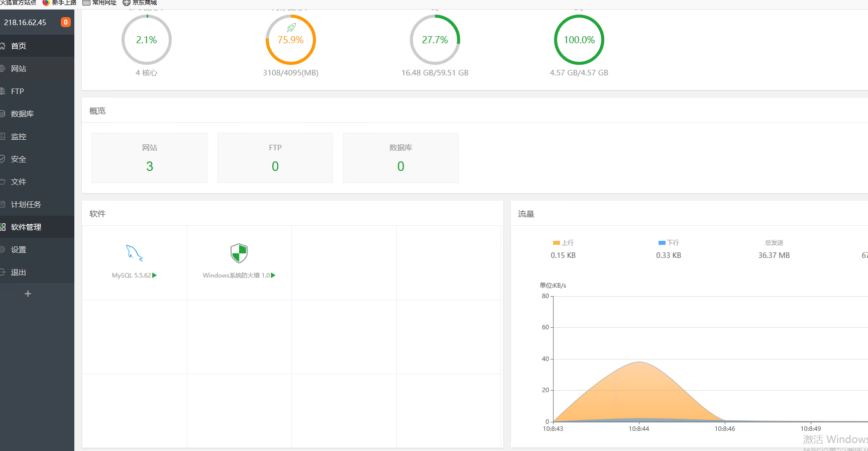Click the play arrow next to MySQL 5.5.62
Screen dimensions: 868x451
pos(155,276)
